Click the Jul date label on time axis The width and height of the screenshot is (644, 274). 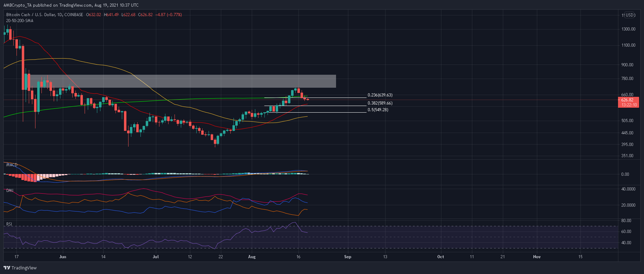156,257
